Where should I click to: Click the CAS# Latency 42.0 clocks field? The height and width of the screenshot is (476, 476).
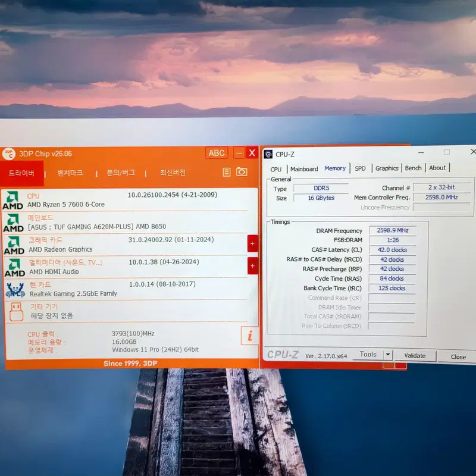(392, 250)
